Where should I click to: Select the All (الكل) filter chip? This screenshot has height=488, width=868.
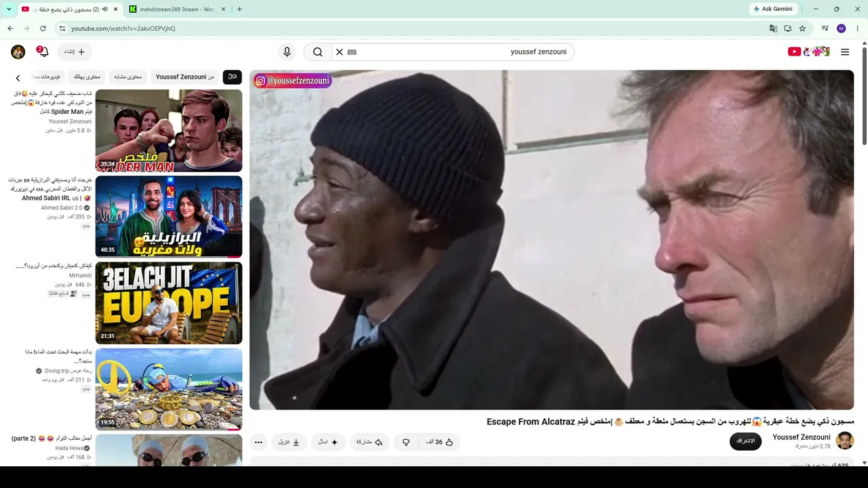pyautogui.click(x=233, y=77)
